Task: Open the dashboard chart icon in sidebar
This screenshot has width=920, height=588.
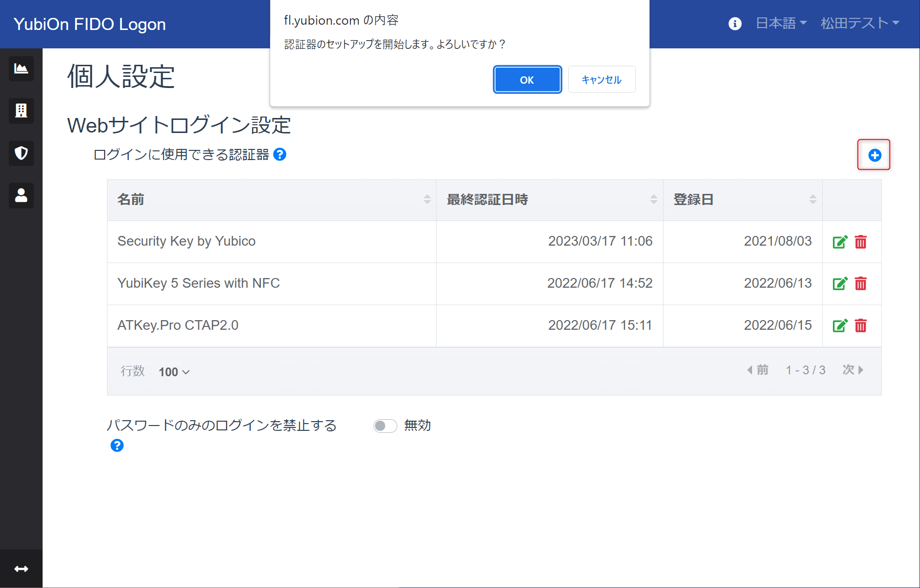Action: pos(21,68)
